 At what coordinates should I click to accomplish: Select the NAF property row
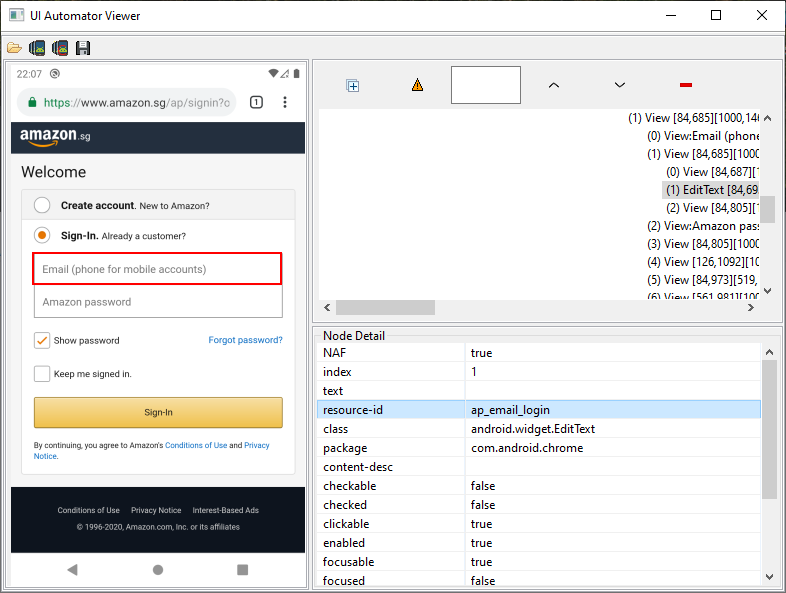coord(539,352)
